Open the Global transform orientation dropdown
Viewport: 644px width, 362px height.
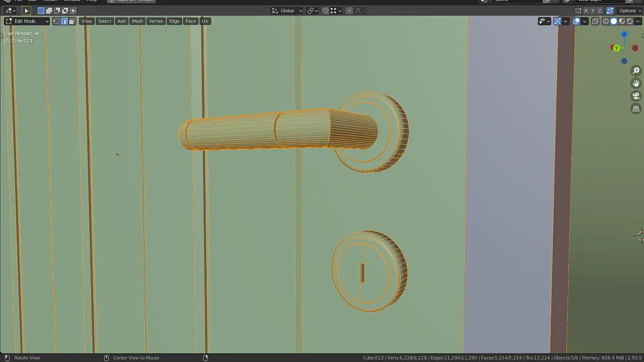point(287,11)
